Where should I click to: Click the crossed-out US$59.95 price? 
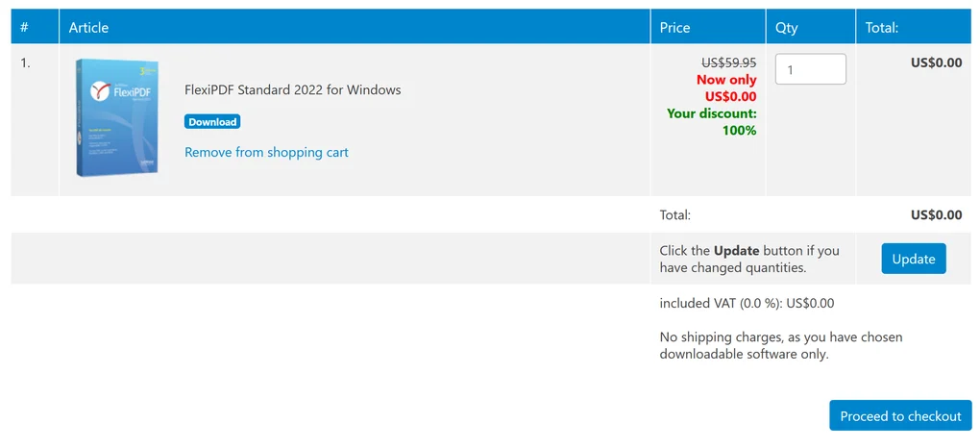coord(727,62)
